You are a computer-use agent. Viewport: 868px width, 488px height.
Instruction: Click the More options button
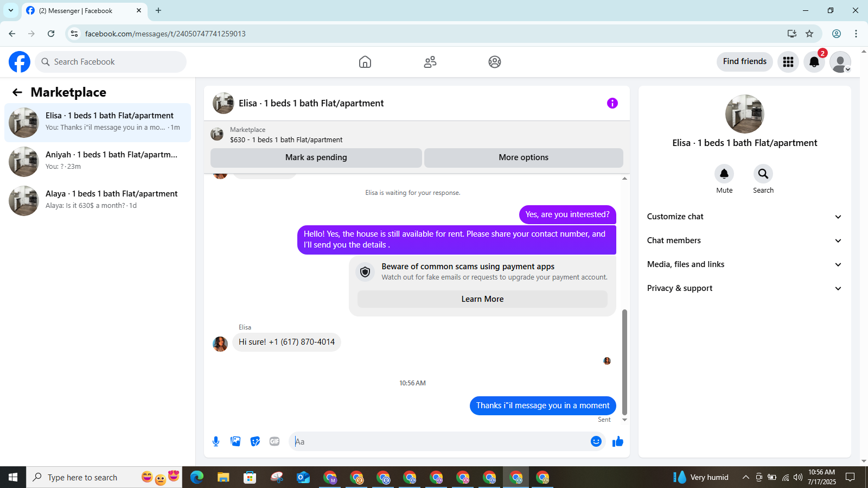coord(524,157)
